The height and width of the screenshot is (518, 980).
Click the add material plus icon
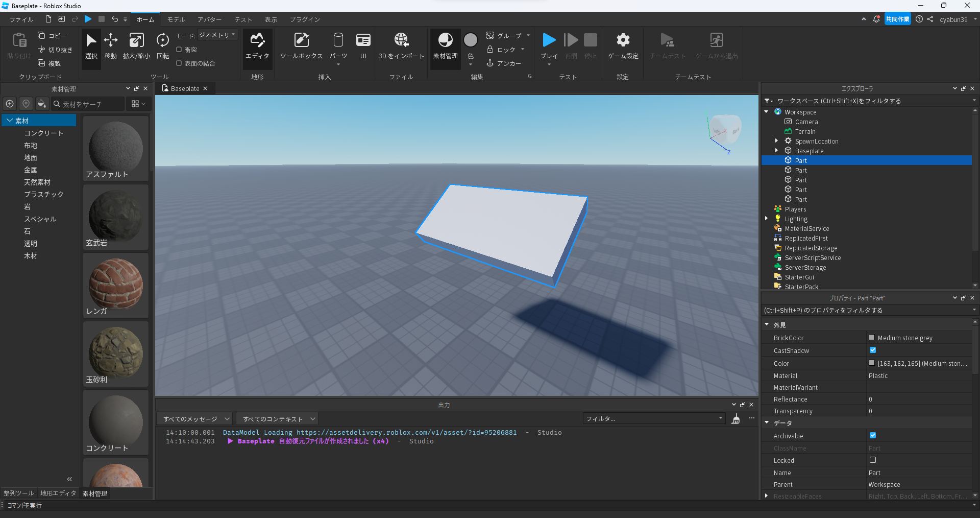(x=10, y=104)
